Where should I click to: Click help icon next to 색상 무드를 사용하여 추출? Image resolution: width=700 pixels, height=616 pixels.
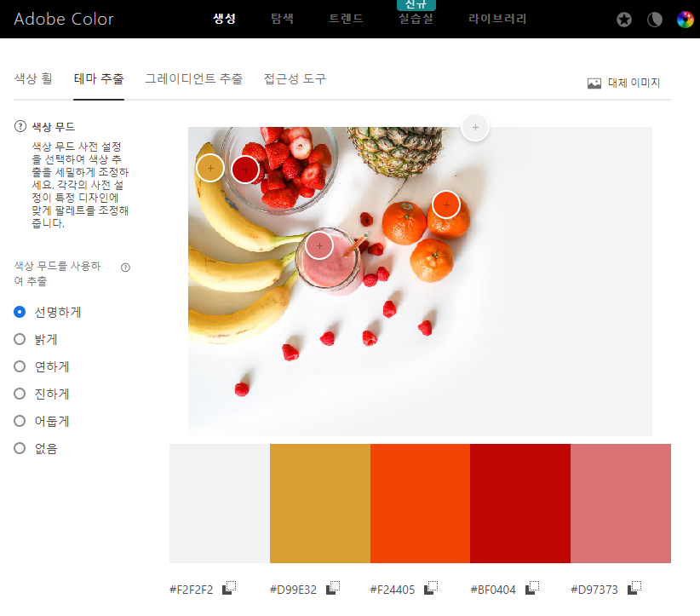(x=125, y=268)
